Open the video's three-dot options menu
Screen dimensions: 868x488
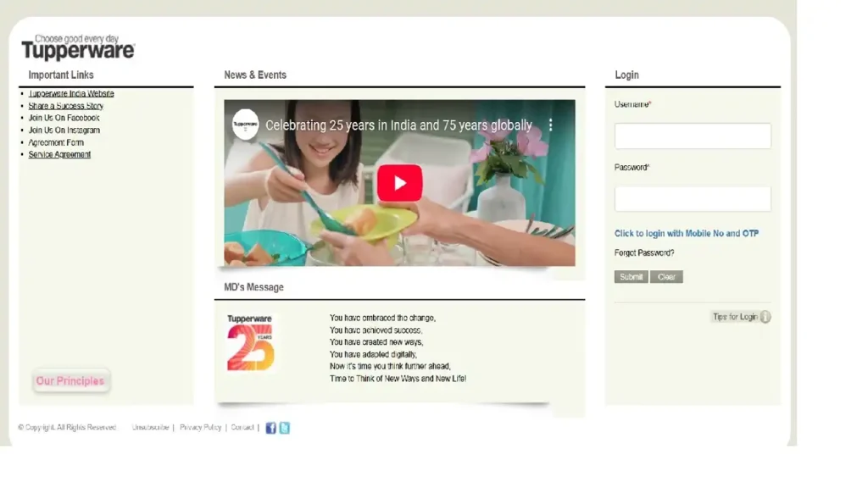click(550, 125)
